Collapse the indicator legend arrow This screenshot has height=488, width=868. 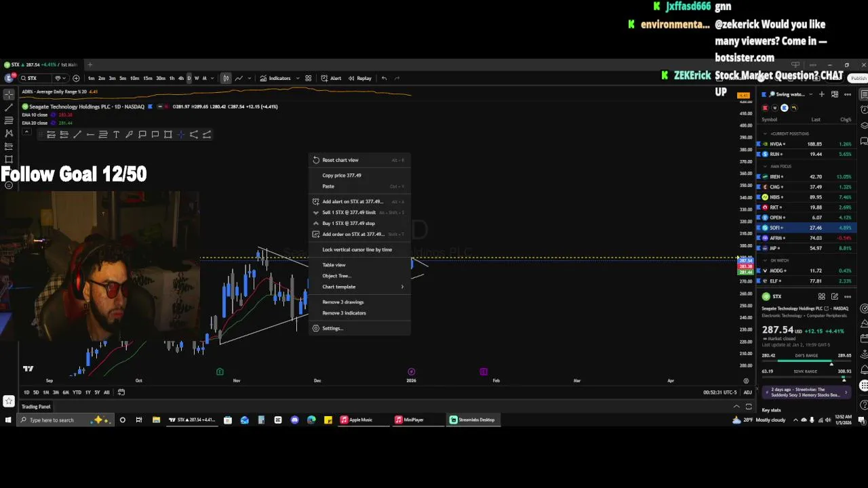(x=26, y=131)
